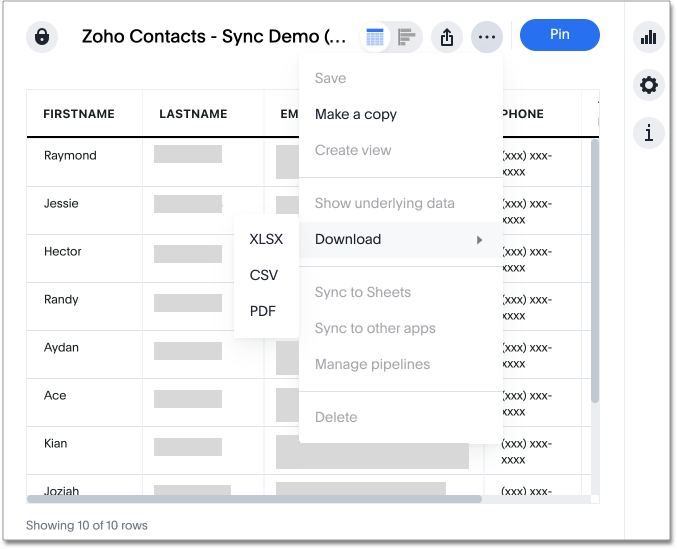
Task: Switch to table view
Action: pyautogui.click(x=375, y=37)
